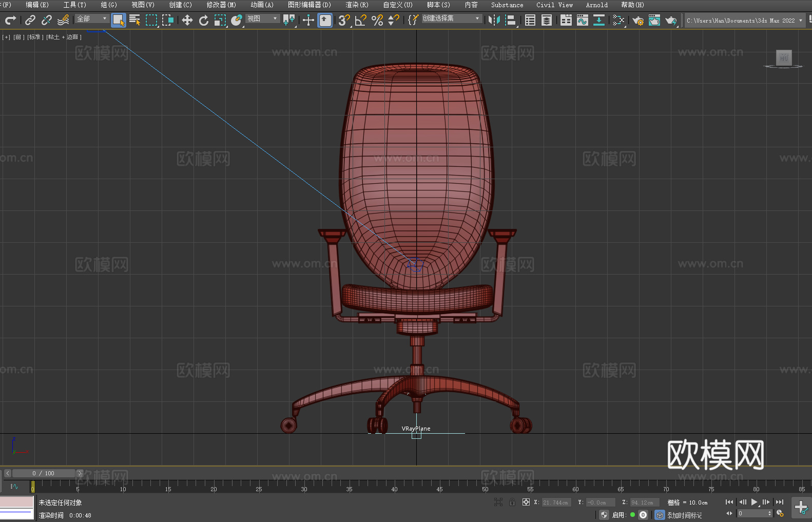The image size is (812, 522).
Task: Select the Link objects tool
Action: (30, 20)
